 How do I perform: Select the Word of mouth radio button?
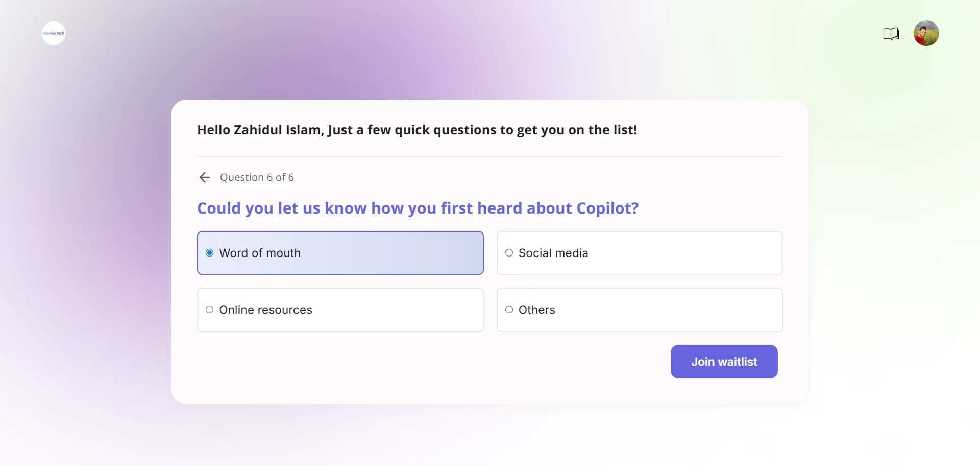209,253
